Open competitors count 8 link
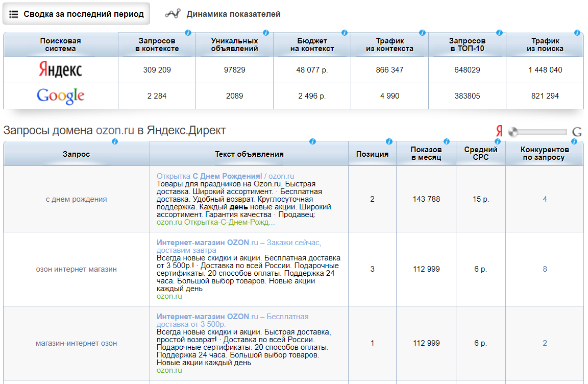The image size is (588, 384). pos(545,269)
